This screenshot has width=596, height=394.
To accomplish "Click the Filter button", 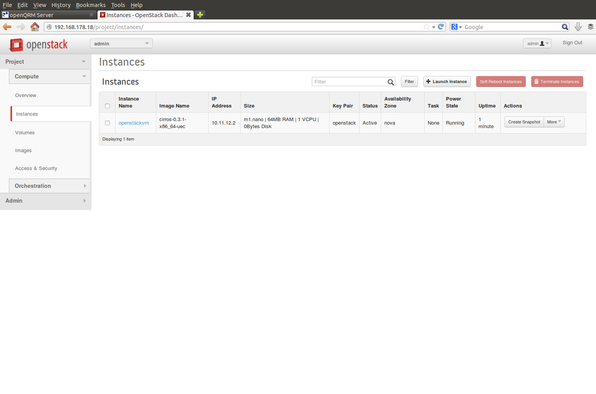I will pos(409,82).
